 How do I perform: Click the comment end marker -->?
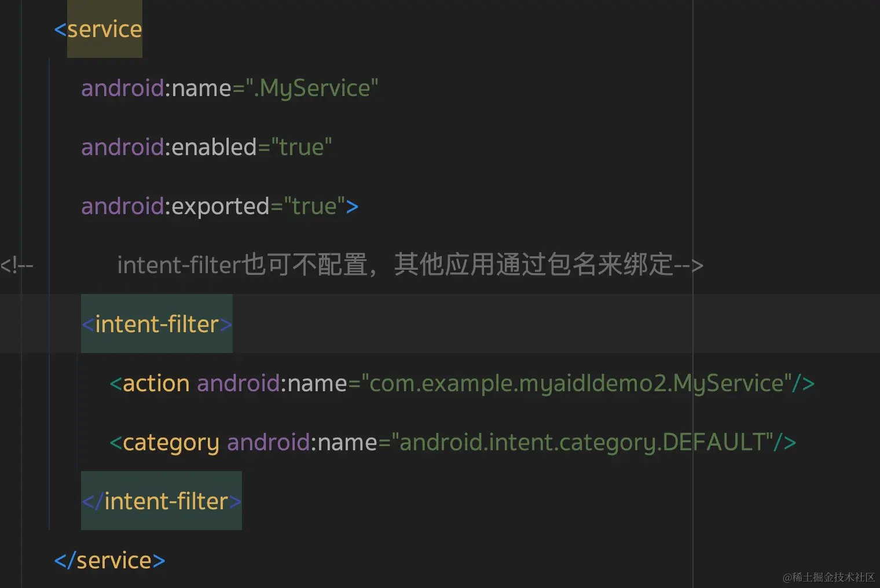tap(689, 266)
